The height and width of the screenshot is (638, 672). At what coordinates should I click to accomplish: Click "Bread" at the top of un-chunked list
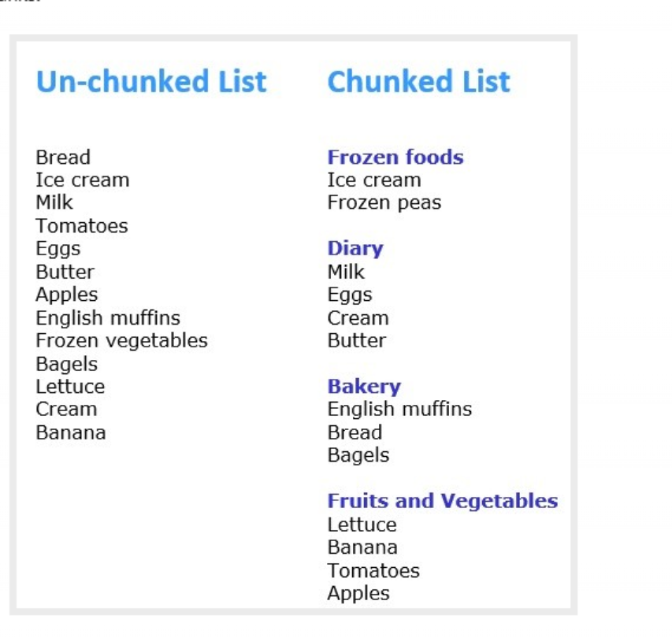[x=63, y=158]
